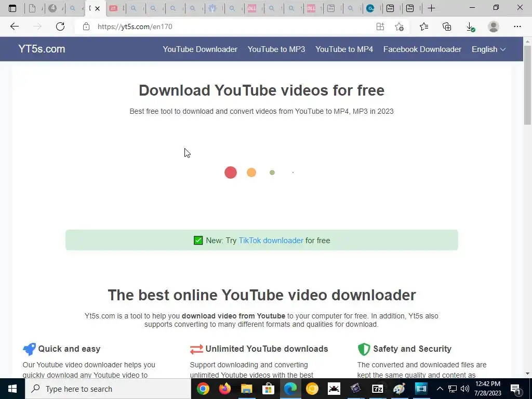The height and width of the screenshot is (399, 532).
Task: Open the Settings and more ellipsis menu
Action: (x=517, y=26)
